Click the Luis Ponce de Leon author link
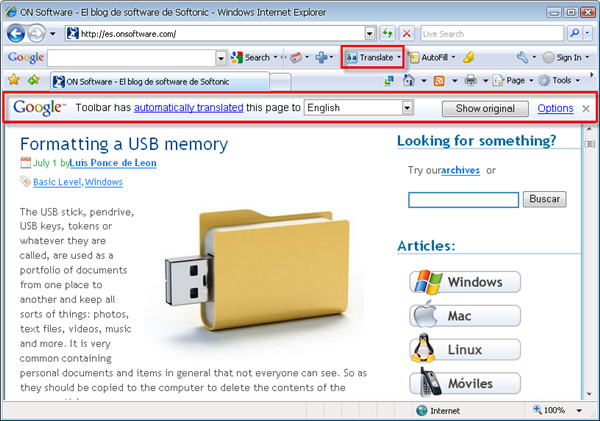 [x=112, y=162]
